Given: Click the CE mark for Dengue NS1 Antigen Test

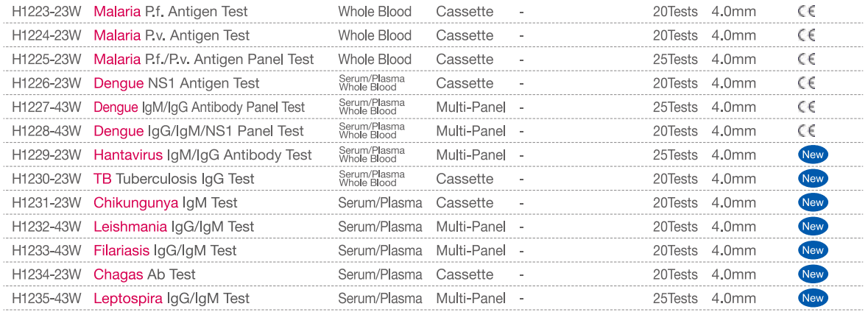Looking at the screenshot, I should click(806, 83).
